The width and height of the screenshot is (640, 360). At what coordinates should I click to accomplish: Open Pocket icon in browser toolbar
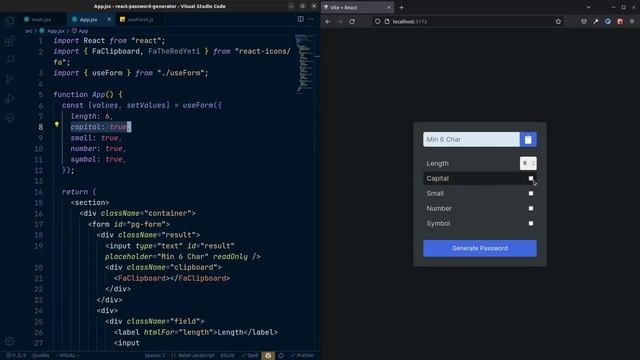pos(584,21)
